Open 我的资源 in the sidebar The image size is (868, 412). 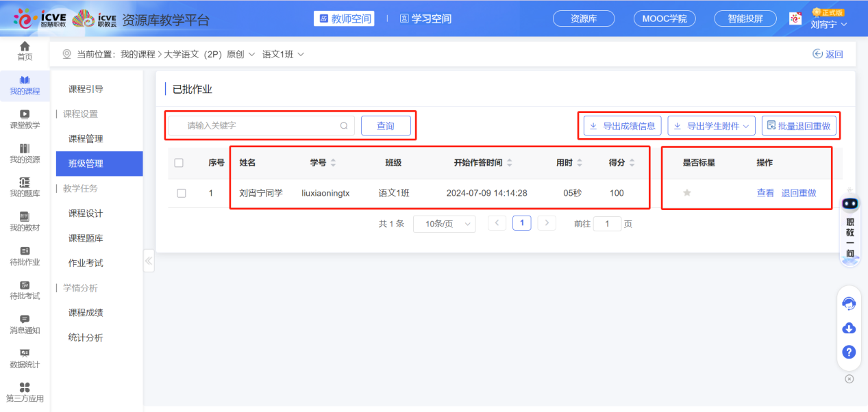tap(25, 154)
